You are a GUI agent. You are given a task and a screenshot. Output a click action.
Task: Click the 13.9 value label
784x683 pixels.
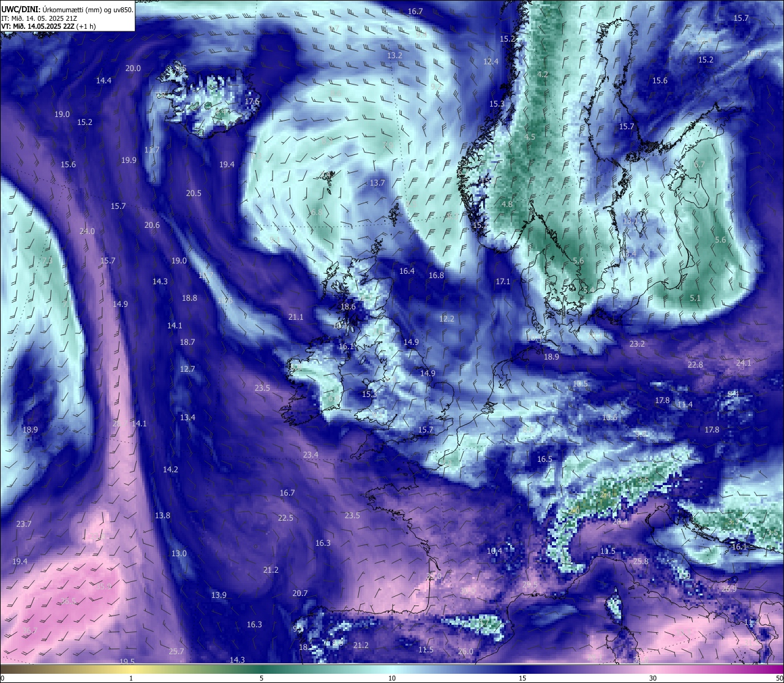coord(219,595)
